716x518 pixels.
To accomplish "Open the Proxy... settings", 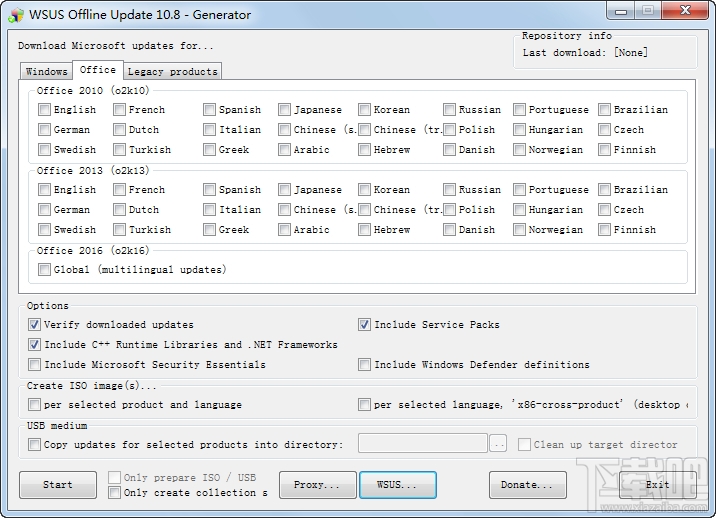I will coord(317,485).
